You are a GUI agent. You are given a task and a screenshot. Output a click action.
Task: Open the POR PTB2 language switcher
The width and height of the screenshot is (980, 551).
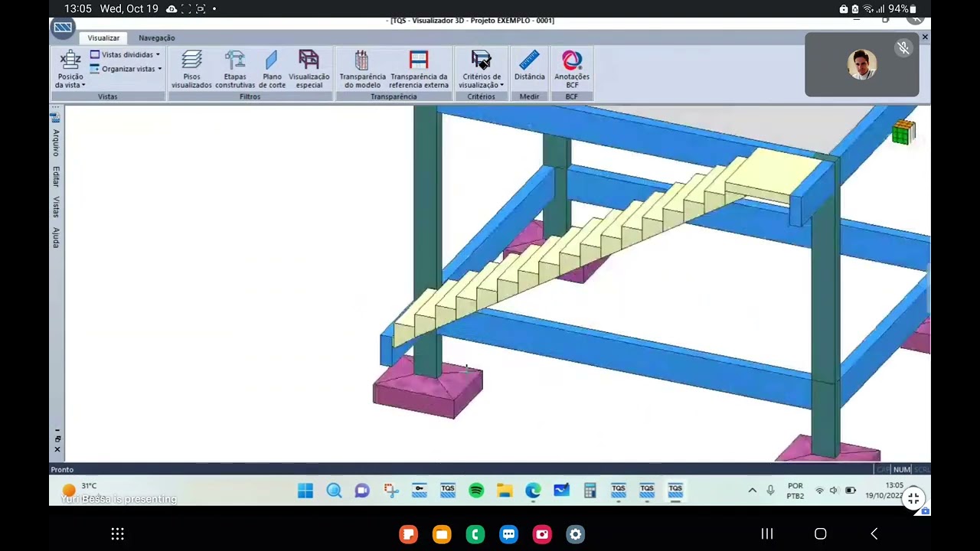(x=795, y=491)
